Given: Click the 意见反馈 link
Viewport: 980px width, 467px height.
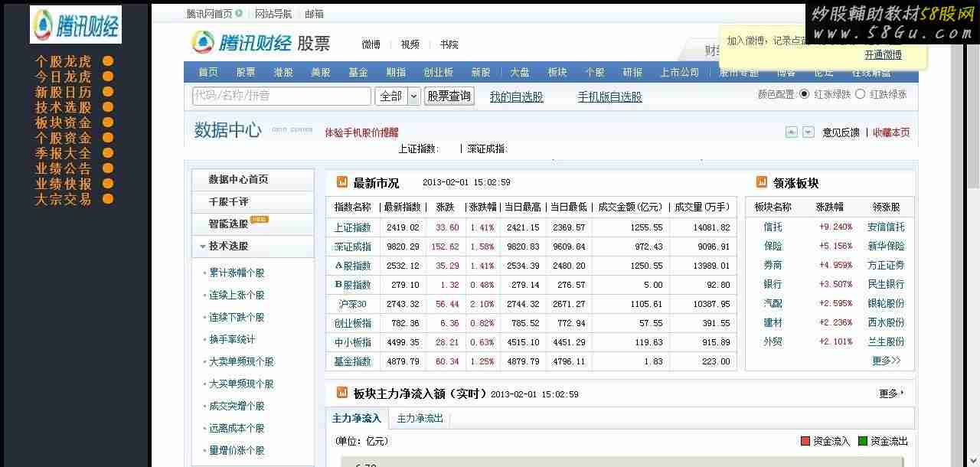Looking at the screenshot, I should click(x=841, y=132).
